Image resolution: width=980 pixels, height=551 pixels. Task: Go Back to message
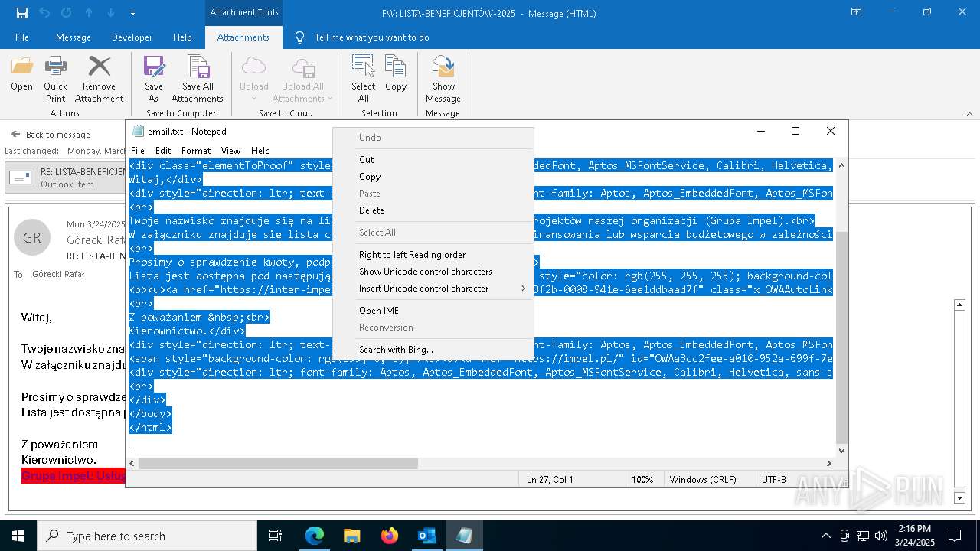(51, 135)
